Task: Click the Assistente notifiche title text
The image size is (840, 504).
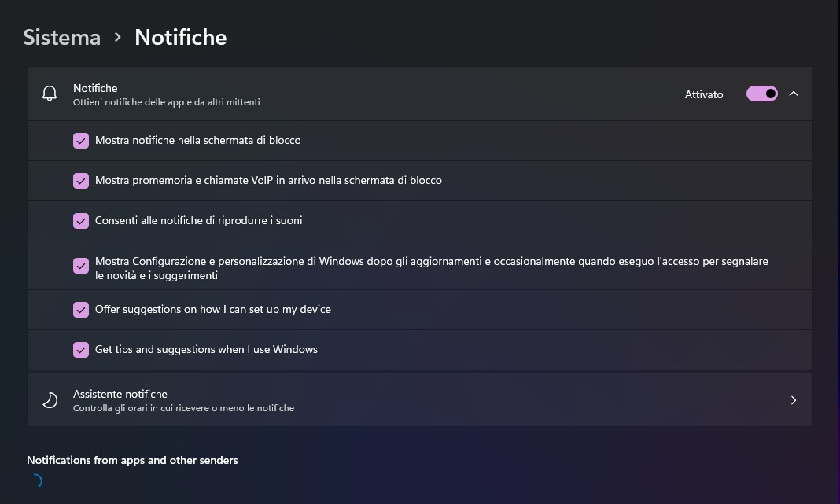Action: click(120, 394)
